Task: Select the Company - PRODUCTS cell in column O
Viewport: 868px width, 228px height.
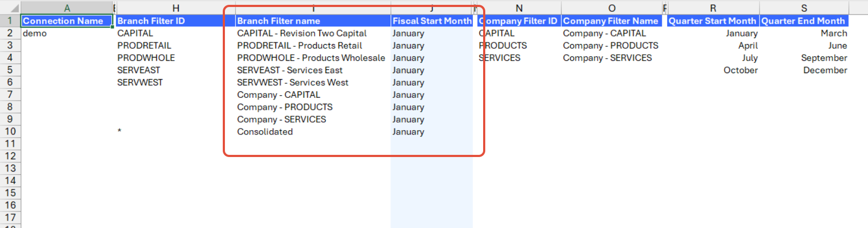Action: tap(611, 46)
